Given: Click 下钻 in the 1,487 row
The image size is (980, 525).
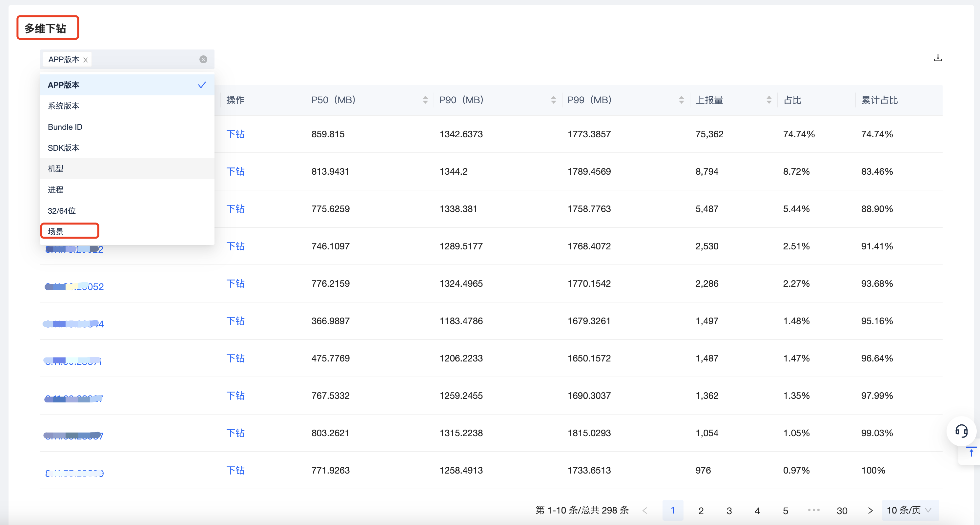Looking at the screenshot, I should 235,358.
